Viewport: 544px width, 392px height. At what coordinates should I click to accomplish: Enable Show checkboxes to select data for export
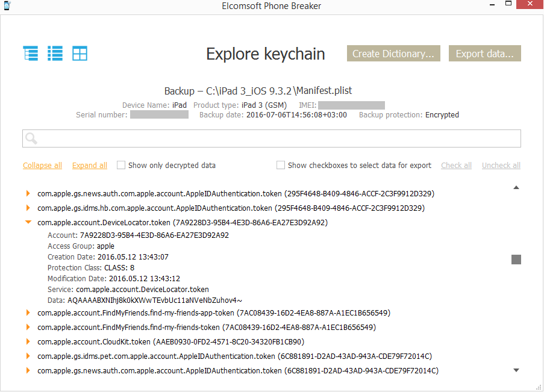[x=281, y=165]
